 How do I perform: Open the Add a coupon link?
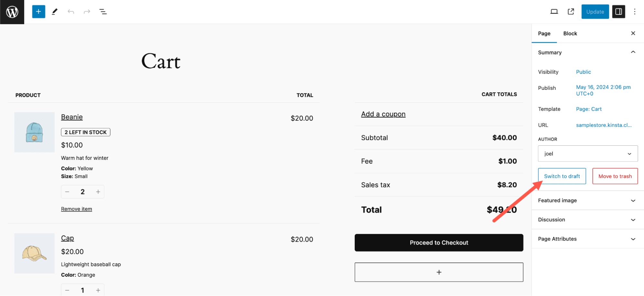pos(383,114)
